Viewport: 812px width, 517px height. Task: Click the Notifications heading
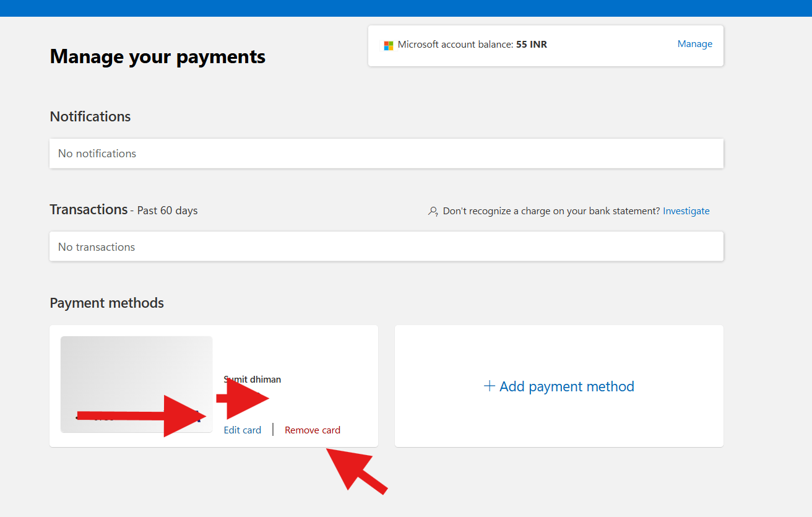click(90, 116)
